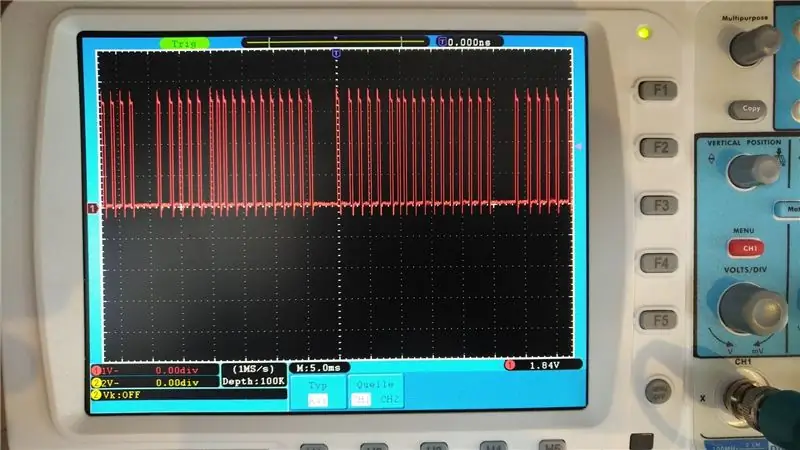Push the F5 softkey button
The image size is (800, 450).
[x=659, y=320]
